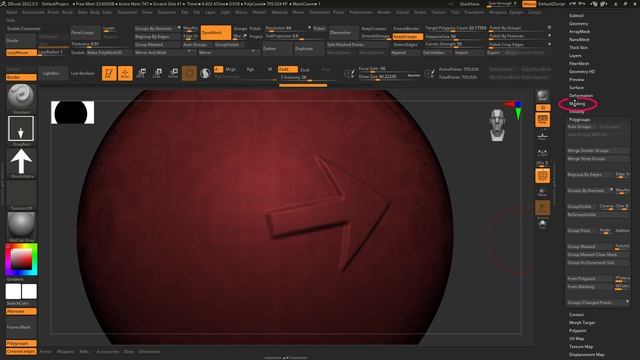Click the sculptris pro S-shaped icon
Viewport: 640px width, 360px height.
coord(205,73)
